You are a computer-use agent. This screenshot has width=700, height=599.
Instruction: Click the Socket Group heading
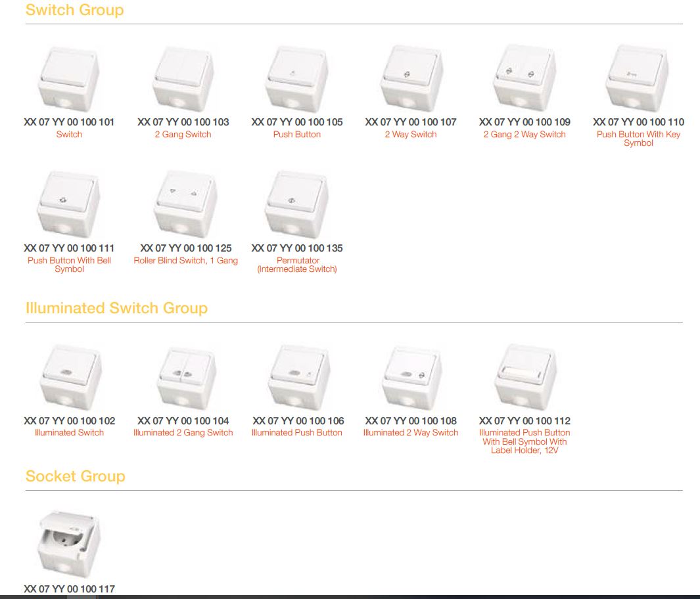point(75,476)
